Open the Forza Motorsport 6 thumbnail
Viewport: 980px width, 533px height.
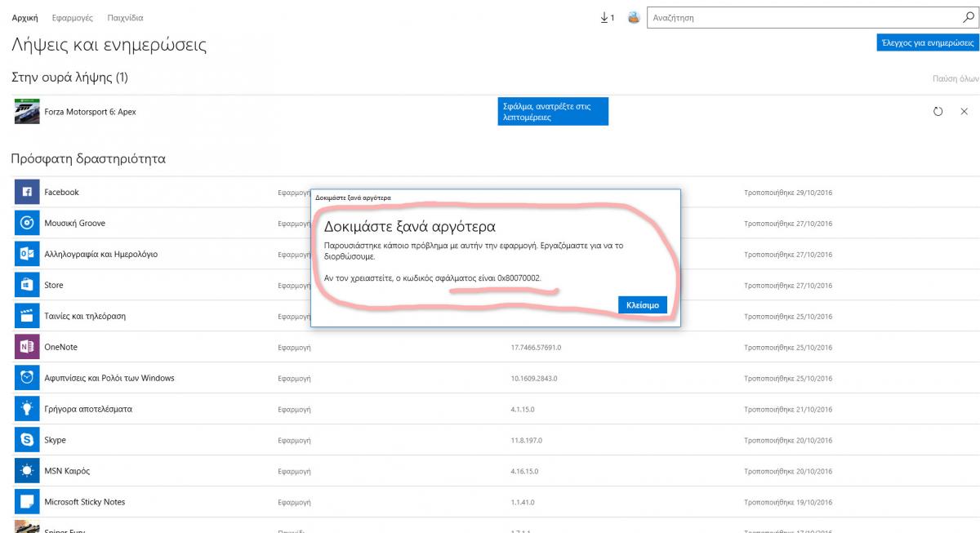coord(27,112)
